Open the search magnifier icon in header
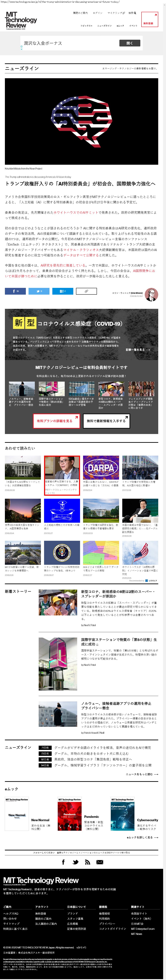Screen dimensions: 166x980 tap(135, 13)
